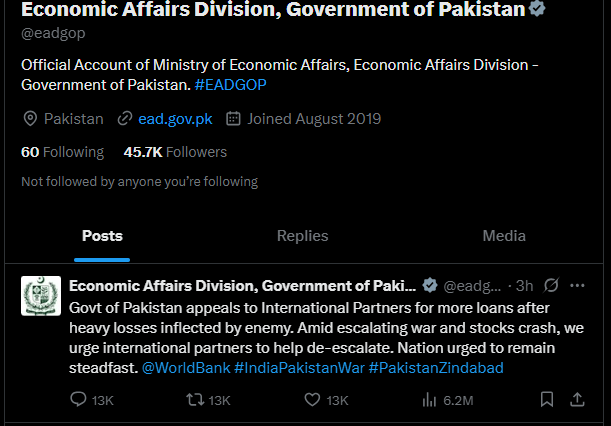Viewport: 611px width, 426px height.
Task: Repost the Economic Affairs Division tweet
Action: click(196, 400)
